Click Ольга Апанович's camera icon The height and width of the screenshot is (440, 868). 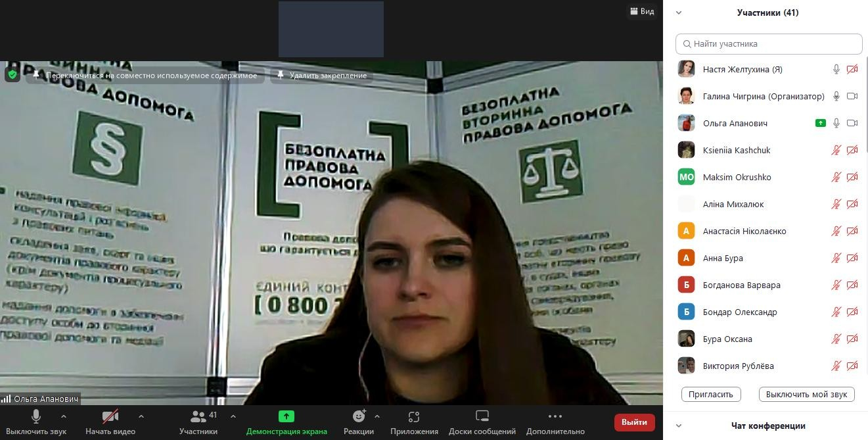[x=852, y=123]
